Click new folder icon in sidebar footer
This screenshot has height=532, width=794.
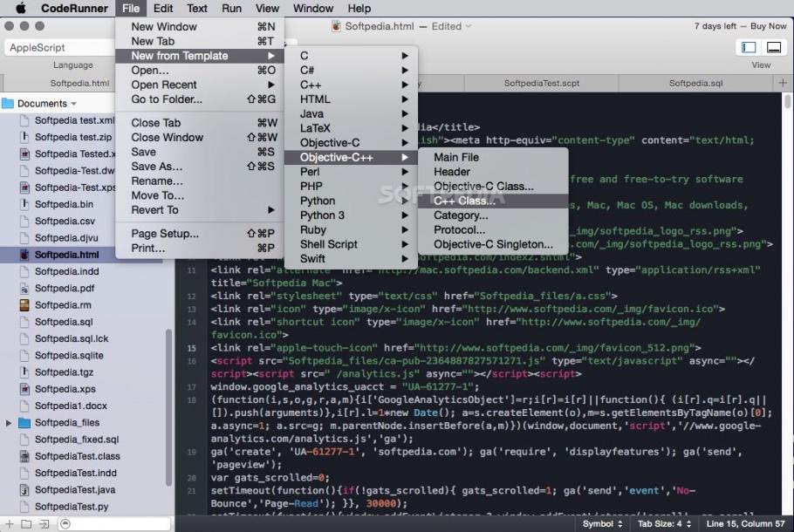coord(26,524)
